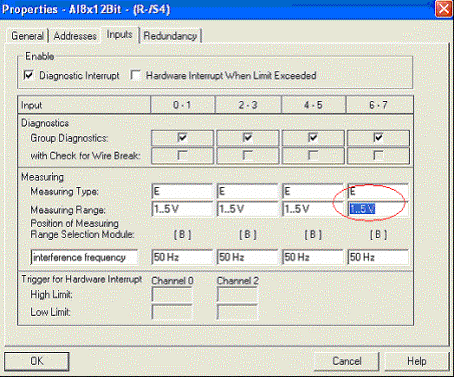The width and height of the screenshot is (454, 377).
Task: Click the Cancel button
Action: 347,361
